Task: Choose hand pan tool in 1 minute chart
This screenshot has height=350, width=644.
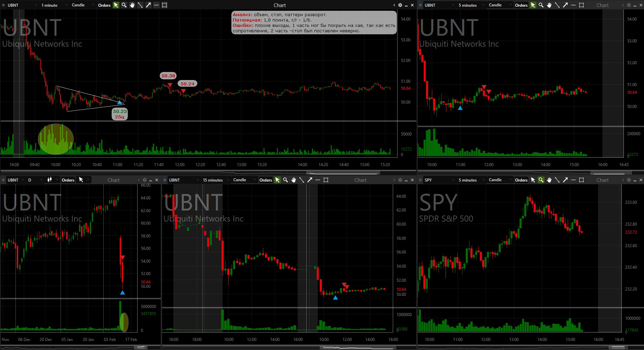Action: (x=132, y=5)
